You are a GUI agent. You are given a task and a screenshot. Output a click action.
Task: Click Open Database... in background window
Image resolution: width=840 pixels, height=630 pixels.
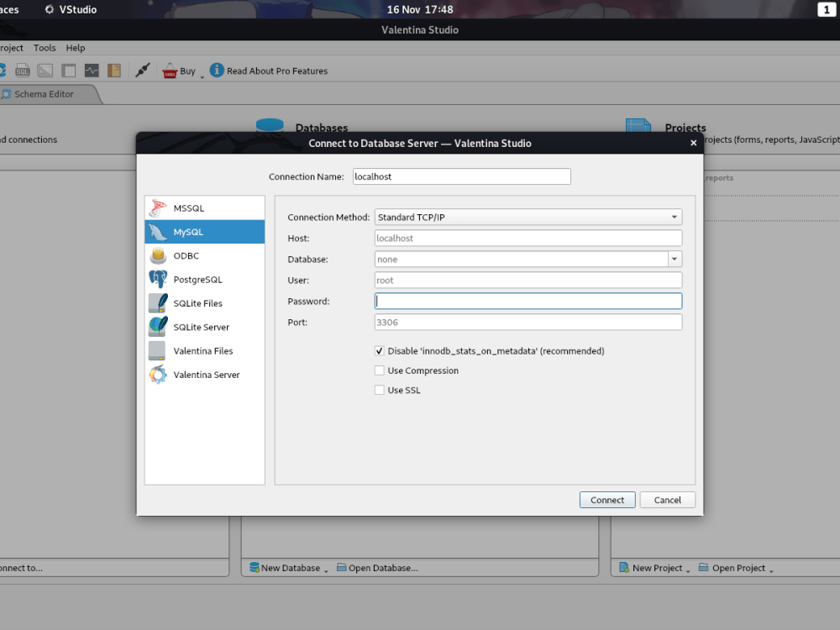[383, 568]
